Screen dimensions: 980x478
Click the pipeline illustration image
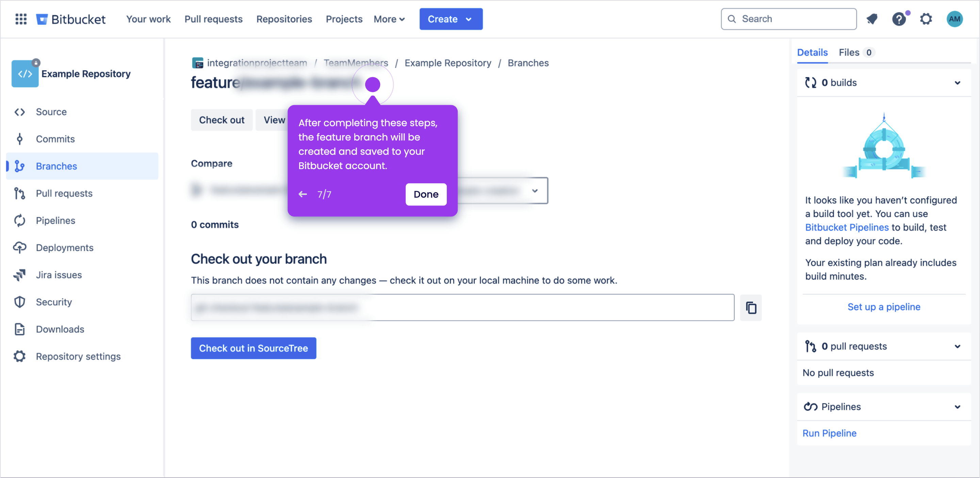(x=883, y=146)
